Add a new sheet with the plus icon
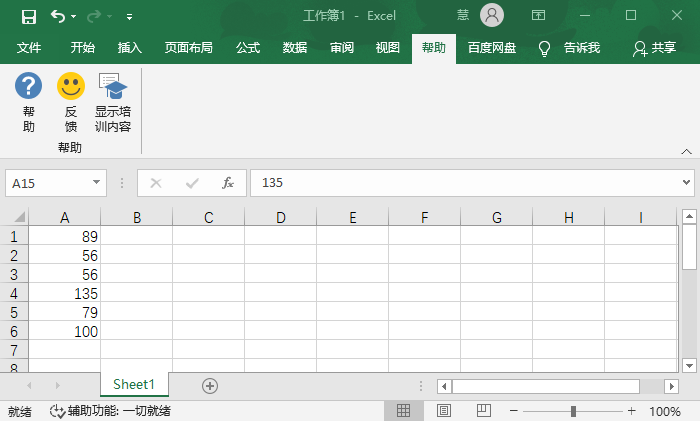700x421 pixels. [x=210, y=385]
